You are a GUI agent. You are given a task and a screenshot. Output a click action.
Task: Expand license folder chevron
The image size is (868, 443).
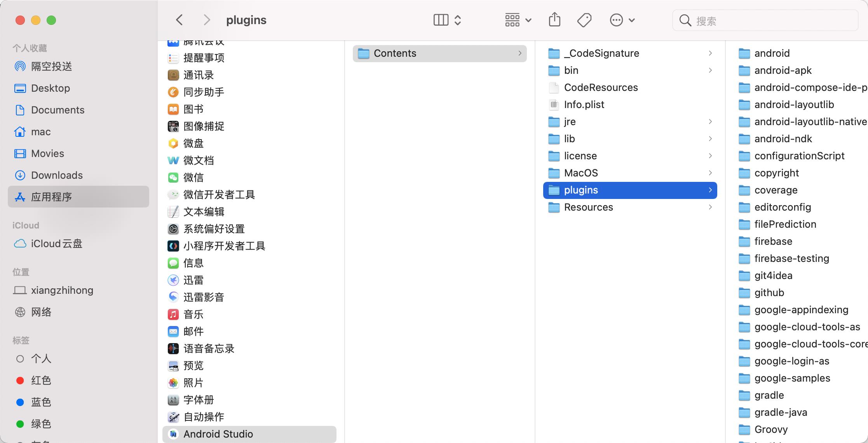click(x=710, y=156)
